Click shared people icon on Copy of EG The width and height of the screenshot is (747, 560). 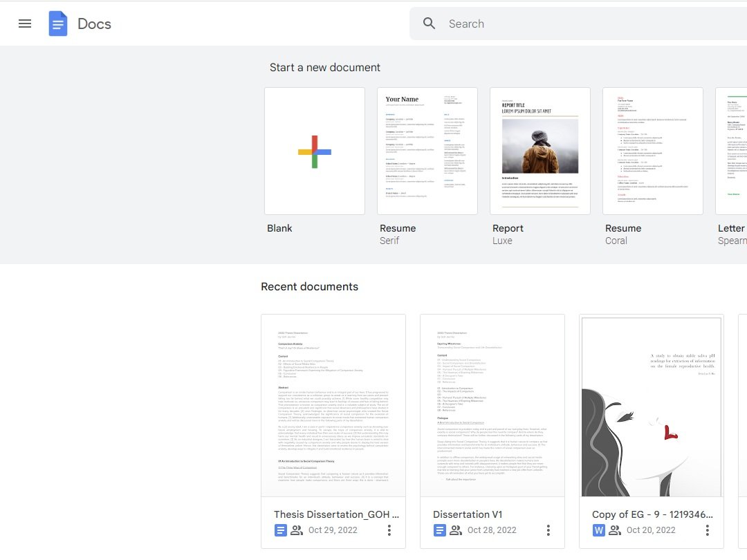pyautogui.click(x=615, y=530)
